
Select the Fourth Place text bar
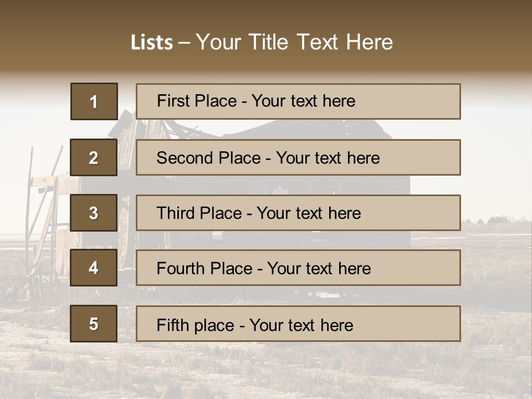pos(298,268)
